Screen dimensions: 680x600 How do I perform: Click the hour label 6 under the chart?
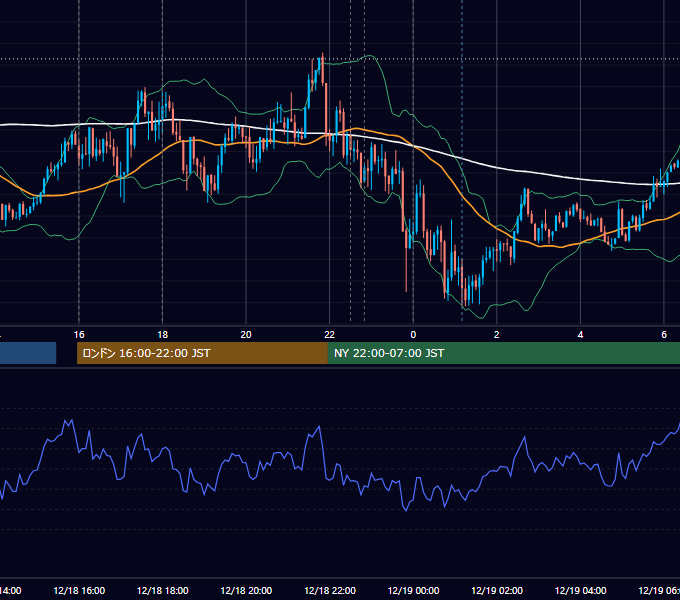pyautogui.click(x=664, y=335)
